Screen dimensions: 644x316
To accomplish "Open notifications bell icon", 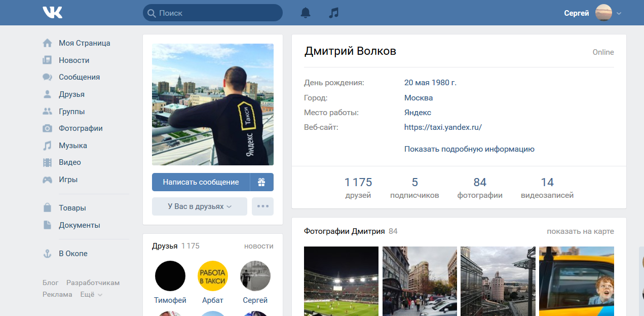I will tap(306, 13).
